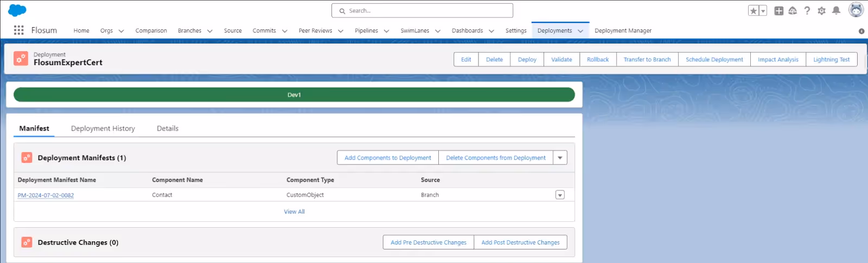Open the favorites list dropdown arrow
The height and width of the screenshot is (263, 868).
763,11
